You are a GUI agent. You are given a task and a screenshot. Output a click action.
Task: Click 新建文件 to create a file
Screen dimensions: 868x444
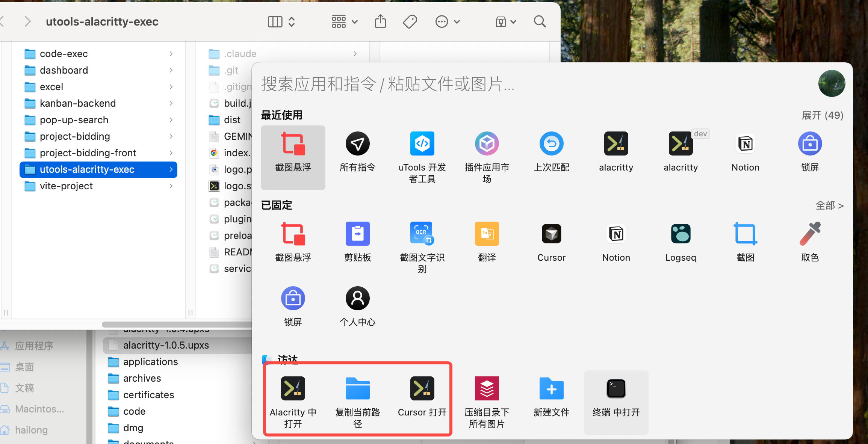(551, 388)
